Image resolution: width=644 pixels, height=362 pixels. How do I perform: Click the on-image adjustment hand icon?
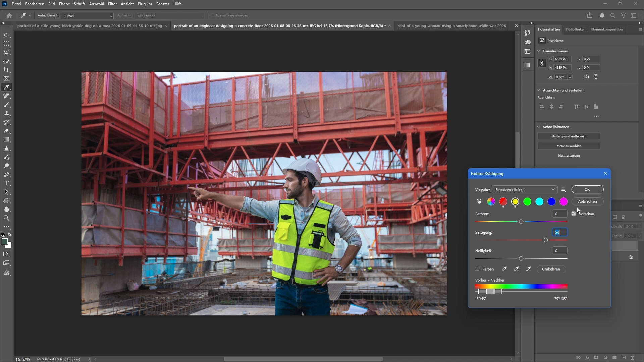479,201
